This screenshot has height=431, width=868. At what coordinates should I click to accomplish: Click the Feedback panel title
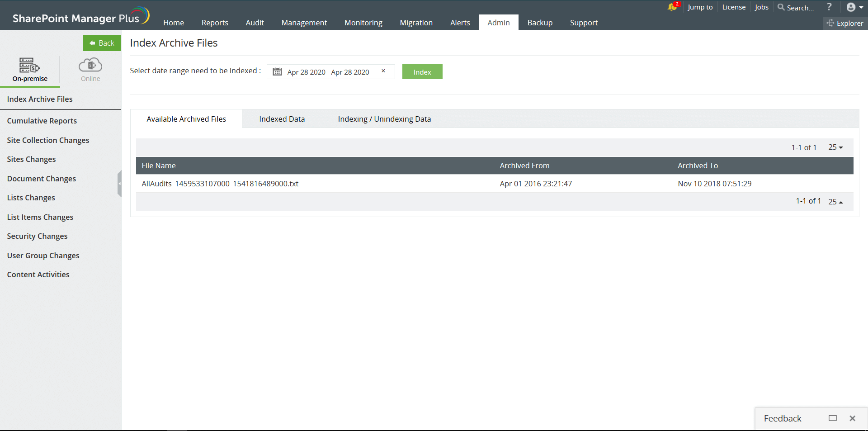coord(783,418)
